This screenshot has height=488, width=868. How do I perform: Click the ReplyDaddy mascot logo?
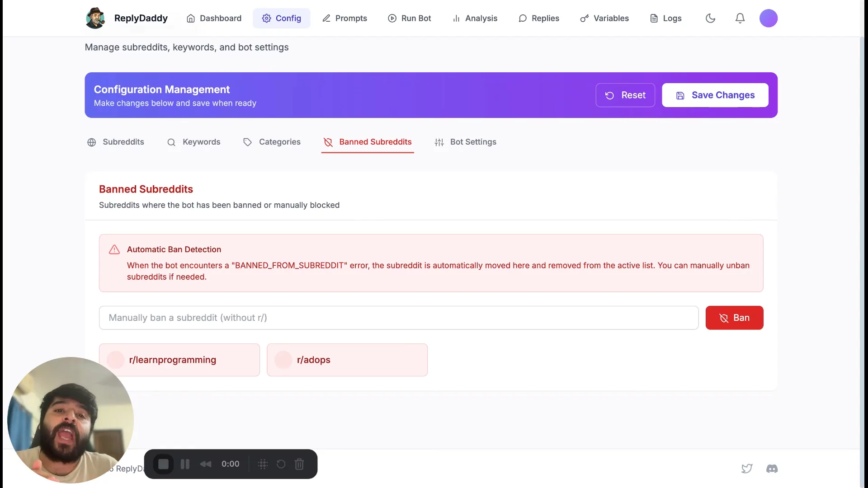tap(95, 18)
